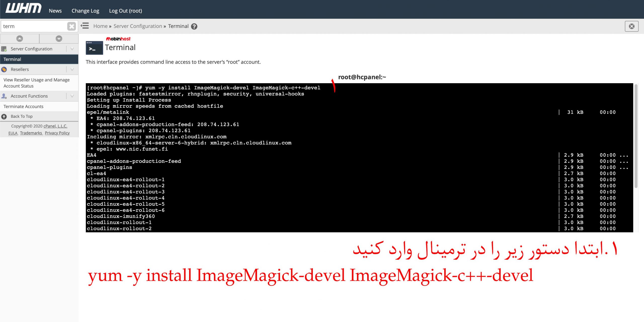Expand the Account Functions section chevron

click(72, 96)
